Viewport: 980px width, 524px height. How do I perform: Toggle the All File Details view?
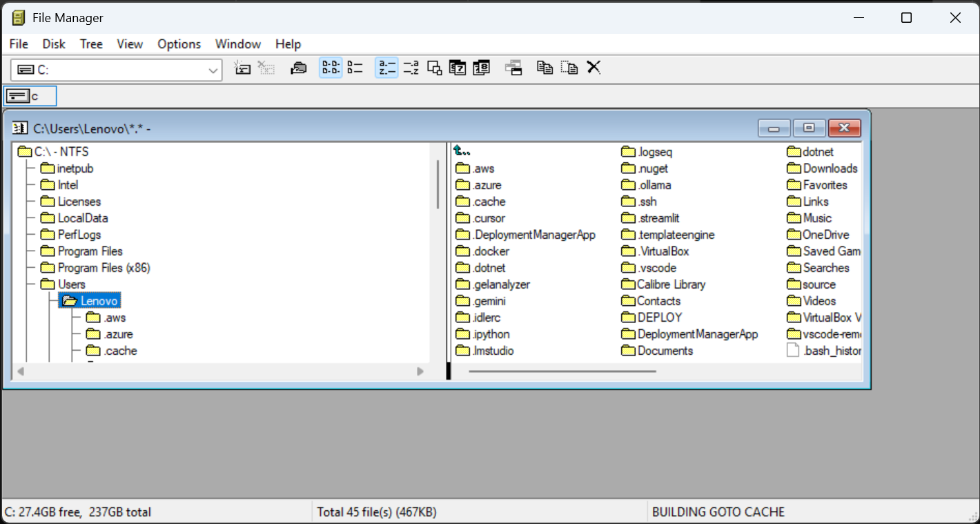(x=330, y=67)
